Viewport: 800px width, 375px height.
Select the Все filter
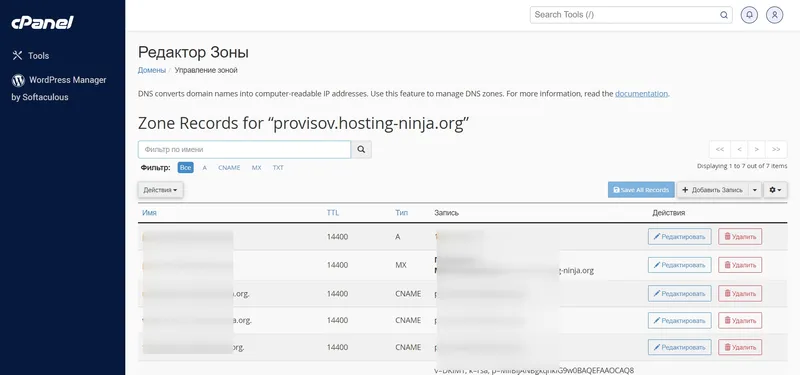[185, 167]
